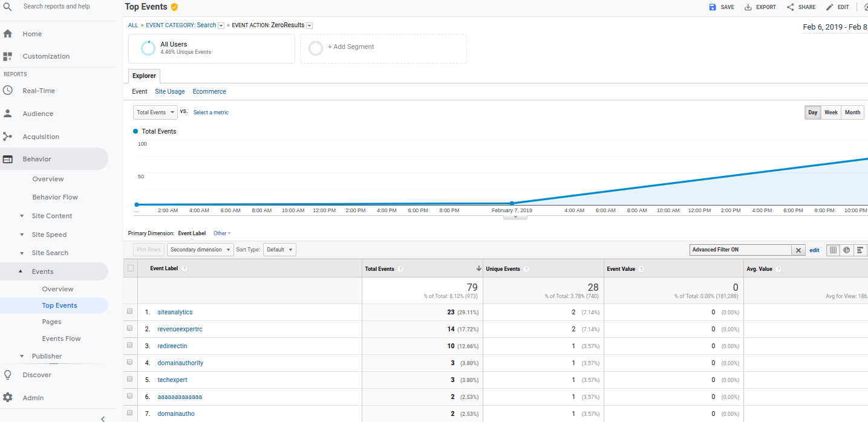Open the Ecommerce tab
Viewport: 868px width, 422px height.
click(x=209, y=91)
